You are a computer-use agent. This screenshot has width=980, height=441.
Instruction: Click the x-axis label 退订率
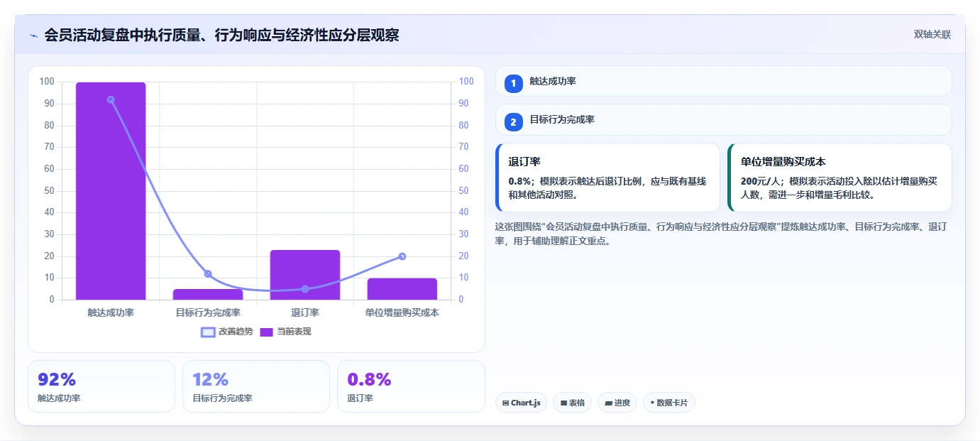[305, 312]
